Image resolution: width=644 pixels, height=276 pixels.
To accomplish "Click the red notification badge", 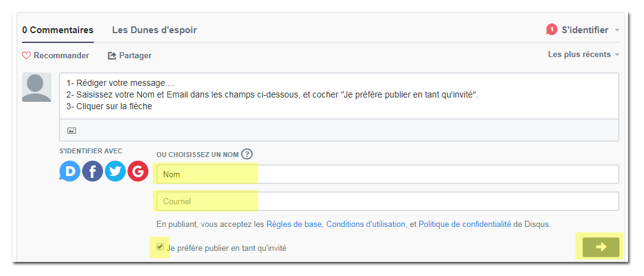I will [x=551, y=29].
